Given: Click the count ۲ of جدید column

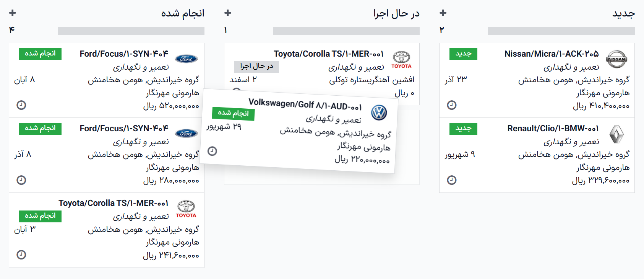Looking at the screenshot, I should coord(442,30).
